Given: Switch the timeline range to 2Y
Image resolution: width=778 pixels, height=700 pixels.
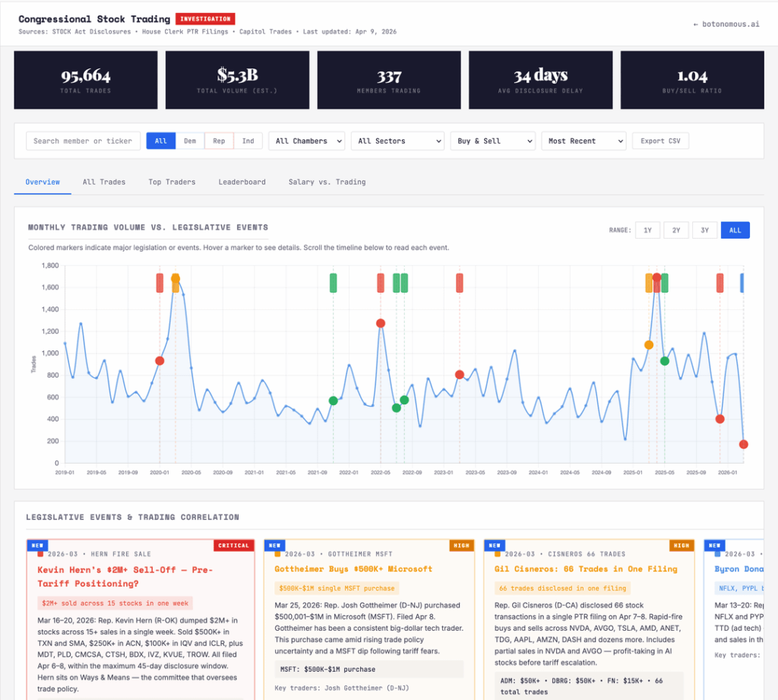Looking at the screenshot, I should coord(676,230).
